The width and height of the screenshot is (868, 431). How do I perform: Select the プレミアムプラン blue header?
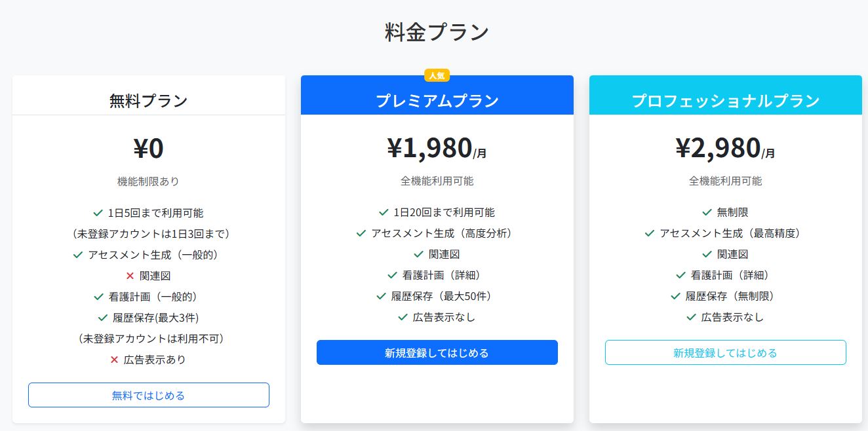[437, 96]
